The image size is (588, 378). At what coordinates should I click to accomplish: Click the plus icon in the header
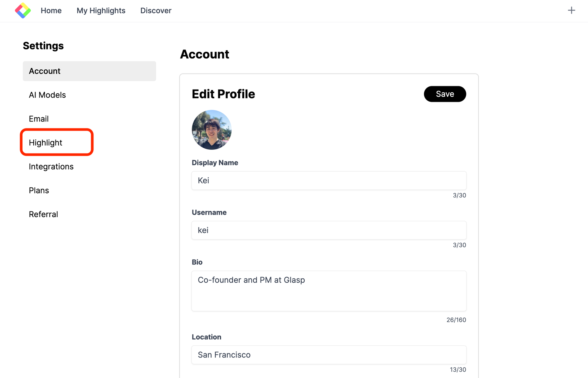tap(571, 11)
